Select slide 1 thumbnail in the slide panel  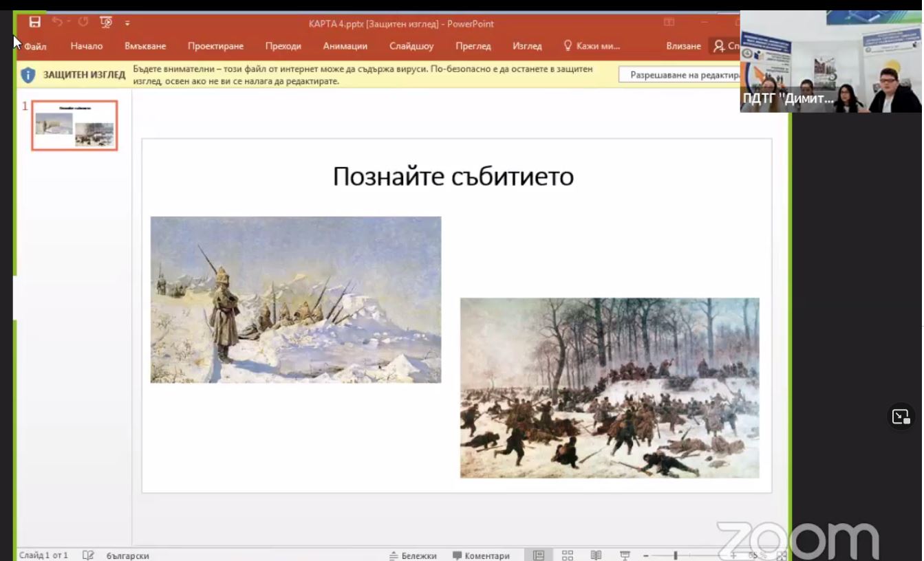pyautogui.click(x=74, y=125)
